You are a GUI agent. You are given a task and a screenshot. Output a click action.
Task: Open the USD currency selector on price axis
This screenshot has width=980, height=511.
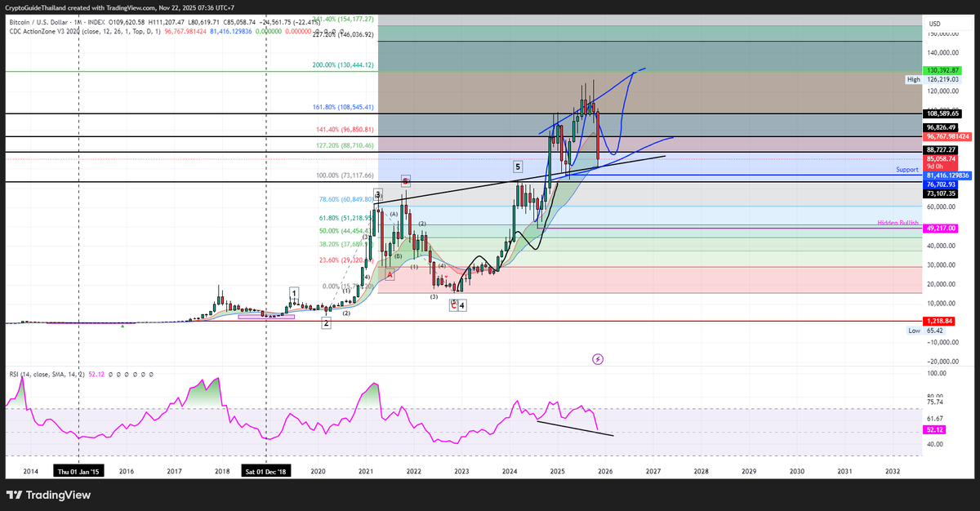point(935,23)
